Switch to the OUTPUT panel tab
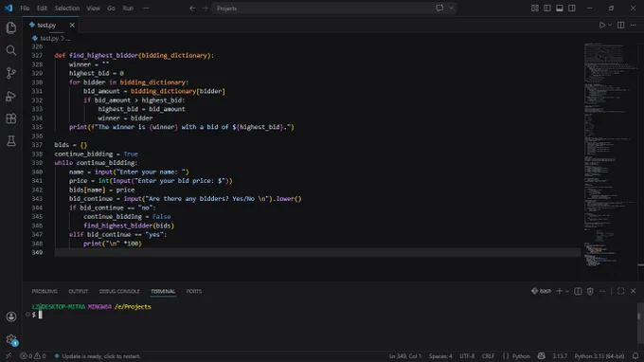The height and width of the screenshot is (362, 644). point(78,291)
